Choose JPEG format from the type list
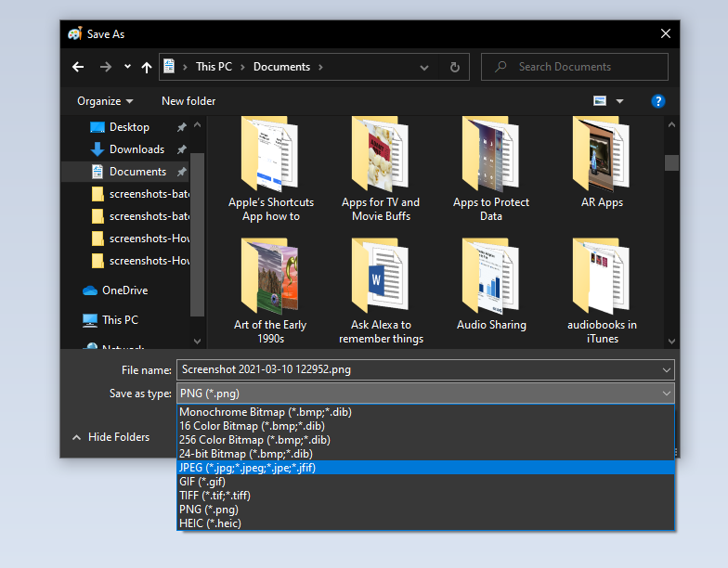Viewport: 728px width, 568px height. coord(247,468)
